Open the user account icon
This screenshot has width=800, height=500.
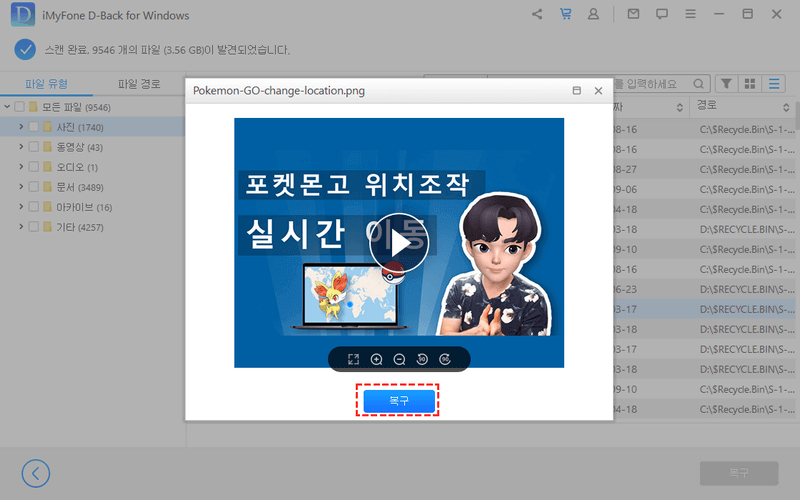[593, 14]
